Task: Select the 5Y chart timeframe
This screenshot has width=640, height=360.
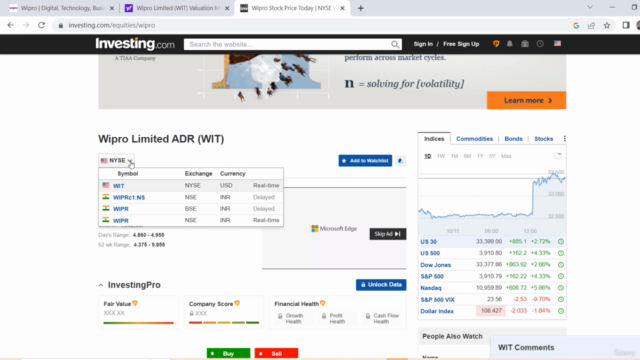Action: click(x=492, y=156)
